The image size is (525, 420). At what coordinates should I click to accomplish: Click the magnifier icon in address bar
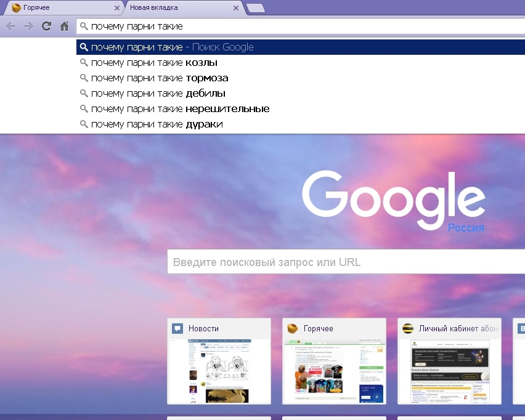click(84, 26)
